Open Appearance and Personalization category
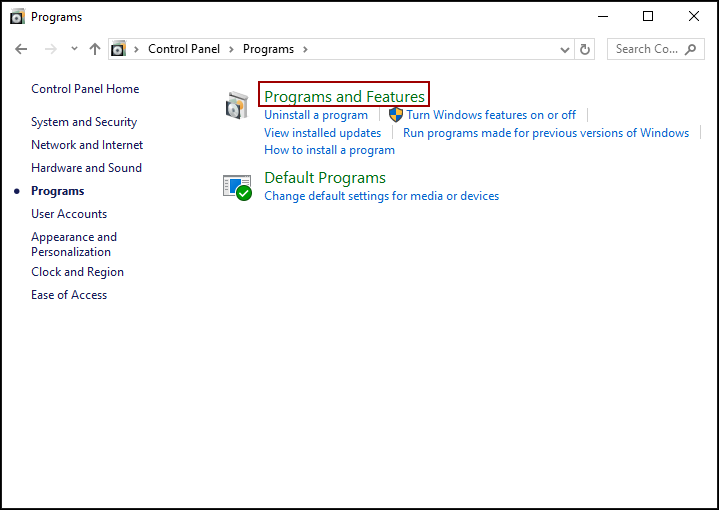Viewport: 719px width, 510px height. pyautogui.click(x=74, y=244)
